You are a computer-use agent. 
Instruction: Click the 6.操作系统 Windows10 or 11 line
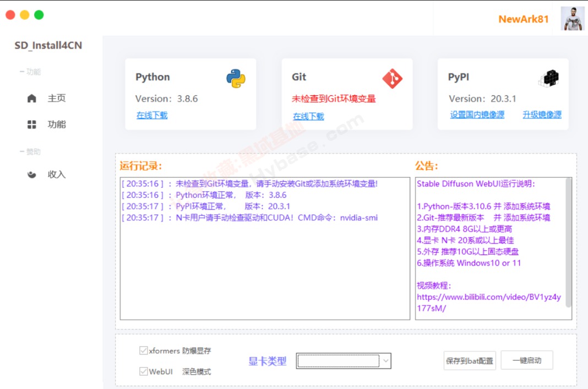(x=469, y=263)
